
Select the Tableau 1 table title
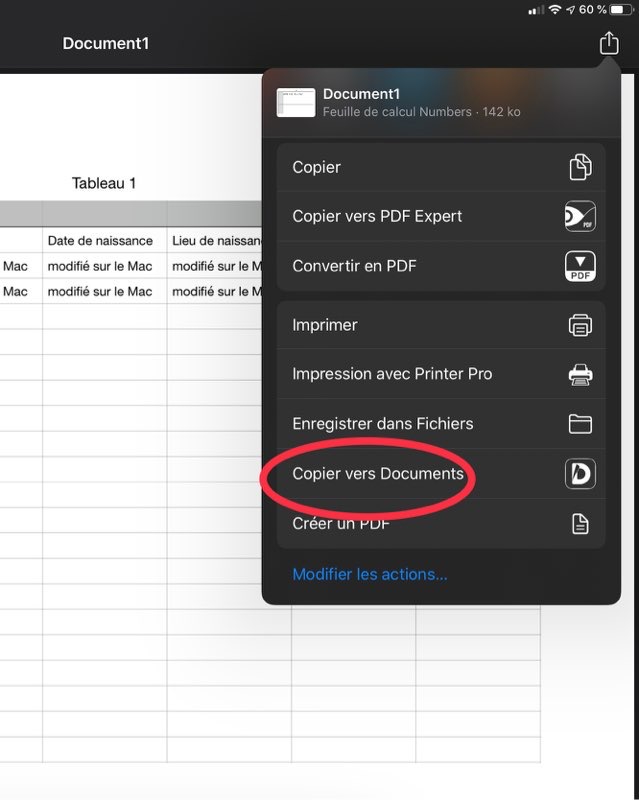[104, 184]
